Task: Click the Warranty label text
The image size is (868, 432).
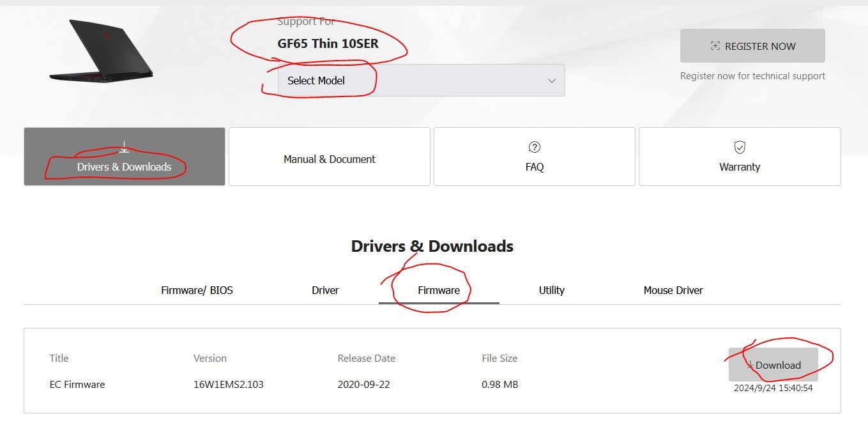Action: point(740,167)
